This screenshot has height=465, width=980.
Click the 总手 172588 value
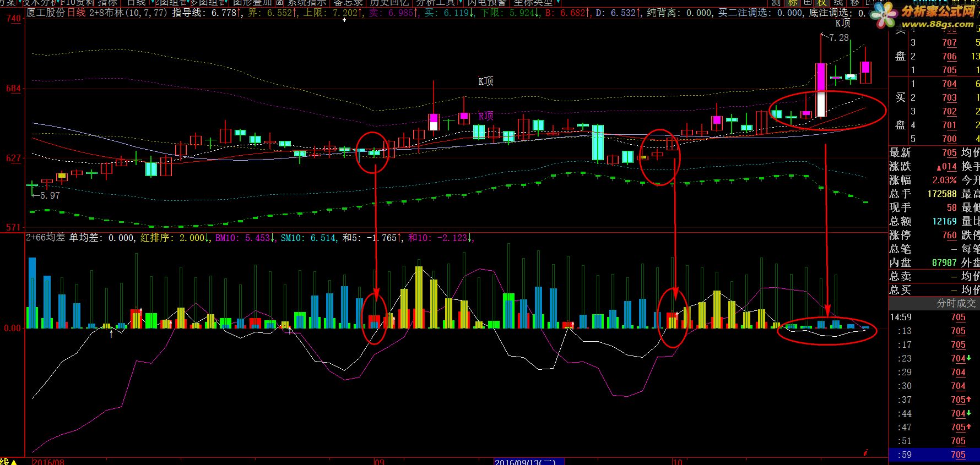coord(942,194)
